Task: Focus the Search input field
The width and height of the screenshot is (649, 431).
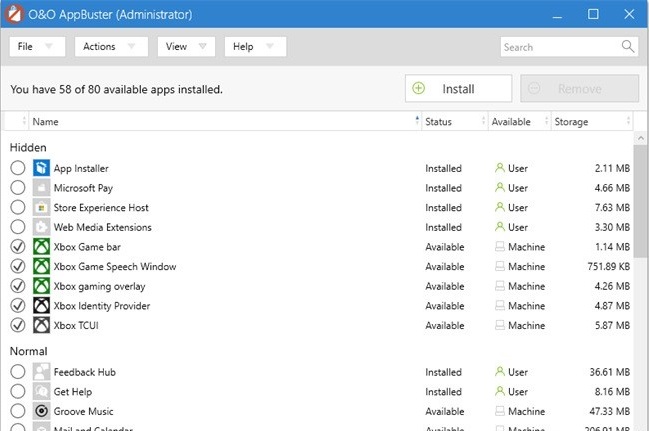Action: (x=560, y=47)
